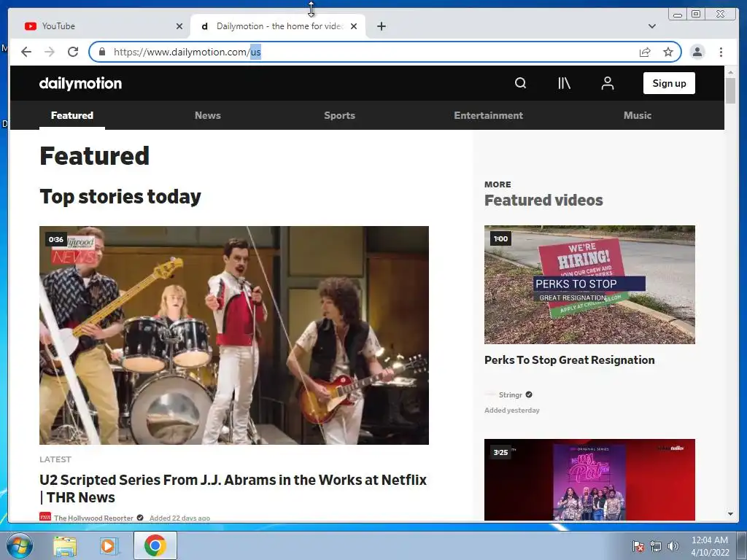The height and width of the screenshot is (560, 747).
Task: Open the Entertainment category tab
Action: pyautogui.click(x=488, y=115)
